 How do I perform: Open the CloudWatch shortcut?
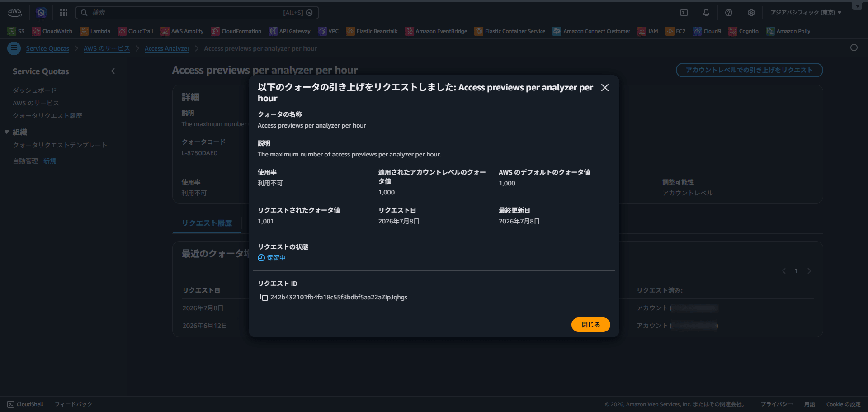pos(52,31)
